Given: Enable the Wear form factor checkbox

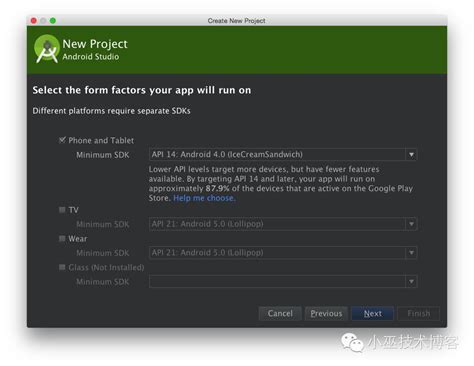Looking at the screenshot, I should coord(62,238).
